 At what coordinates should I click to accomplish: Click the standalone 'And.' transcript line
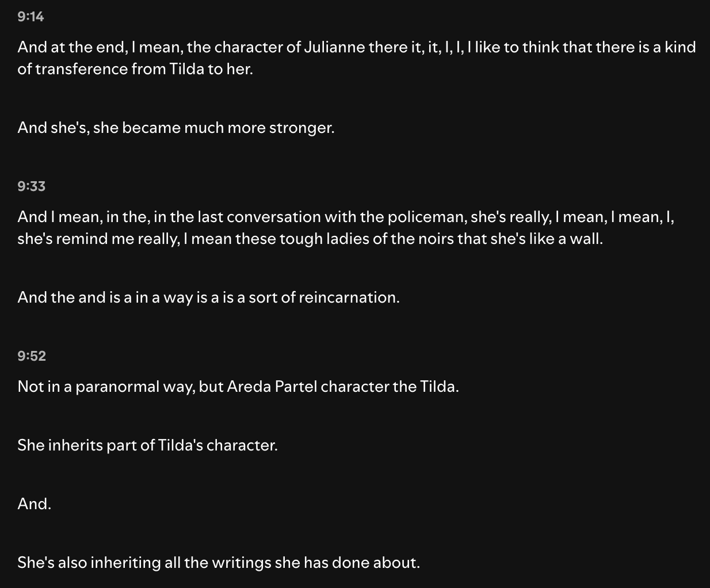(35, 504)
